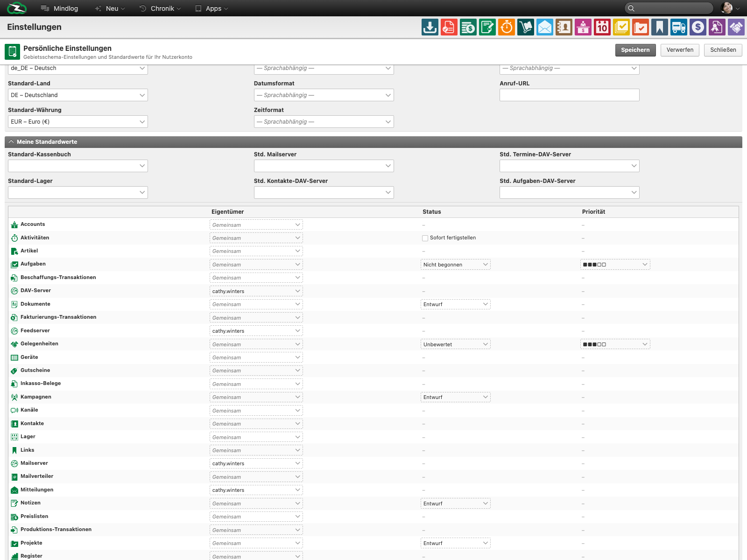
Task: Open the red calendar app icon
Action: pos(602,27)
